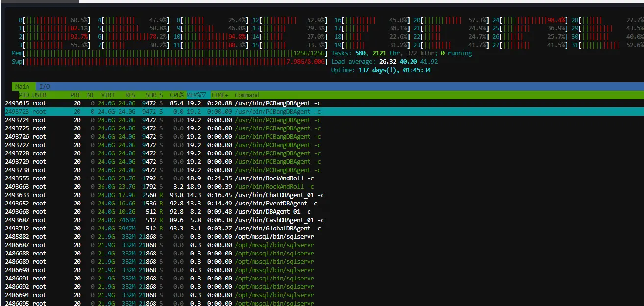Click the Tasks count line showing 580
The width and height of the screenshot is (644, 306).
click(x=402, y=53)
